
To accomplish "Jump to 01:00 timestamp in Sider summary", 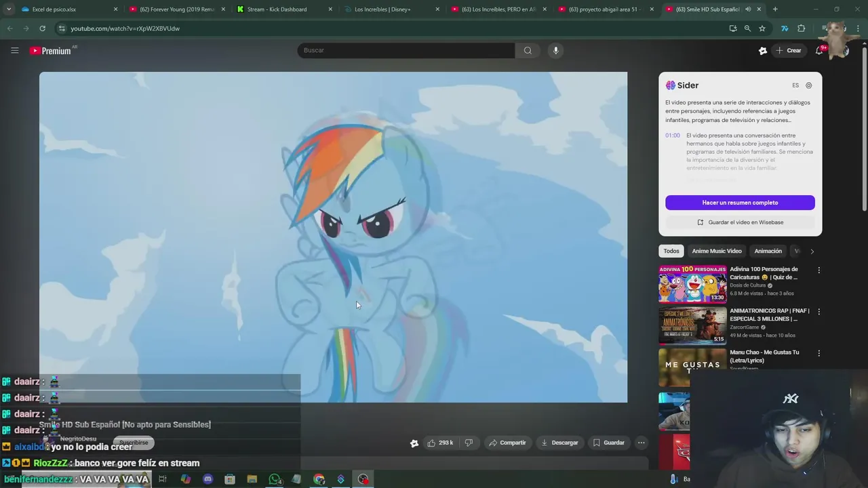I will 673,136.
